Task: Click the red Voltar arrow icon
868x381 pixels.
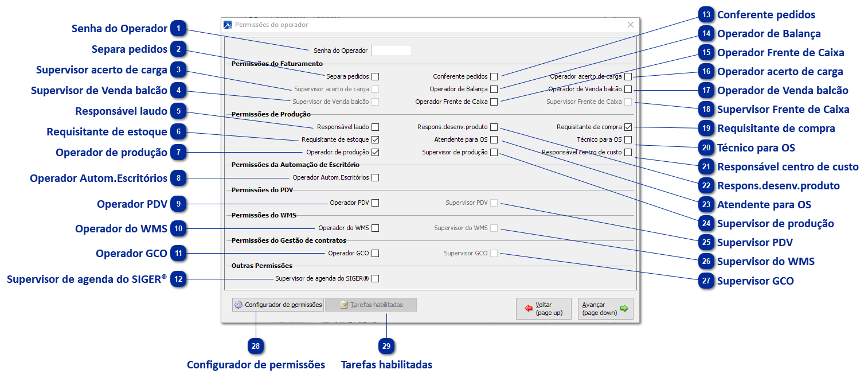Action: pyautogui.click(x=528, y=308)
